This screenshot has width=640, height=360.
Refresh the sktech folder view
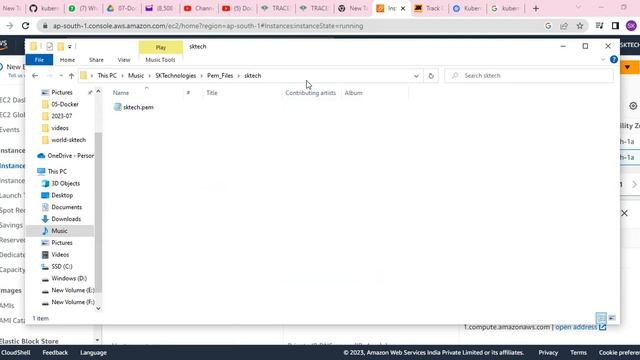point(431,76)
